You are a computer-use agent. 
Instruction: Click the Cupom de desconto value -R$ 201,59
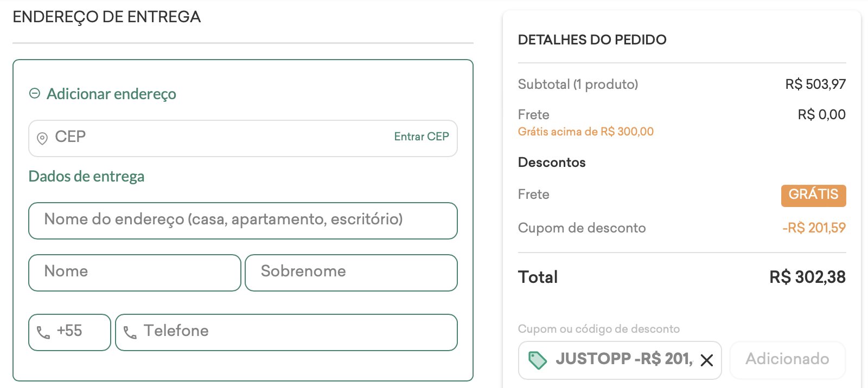tap(814, 228)
